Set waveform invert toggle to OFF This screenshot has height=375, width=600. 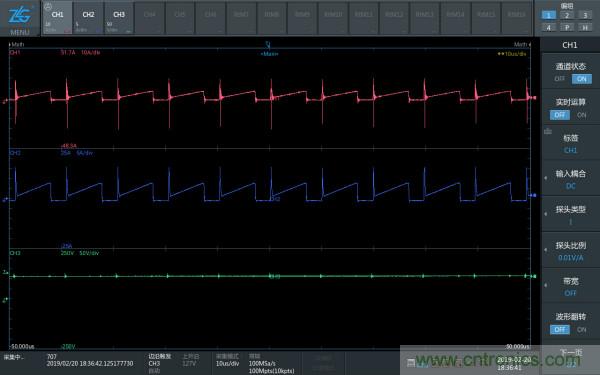[x=560, y=329]
